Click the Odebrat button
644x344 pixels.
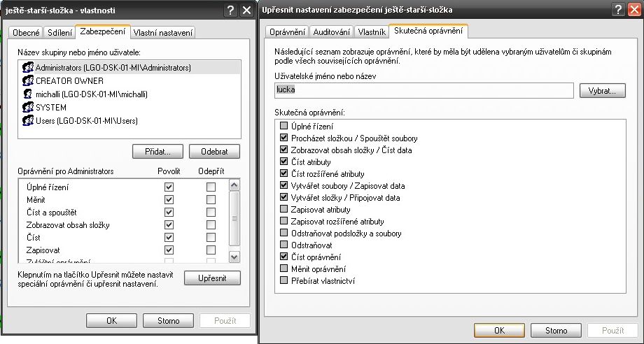pos(214,151)
